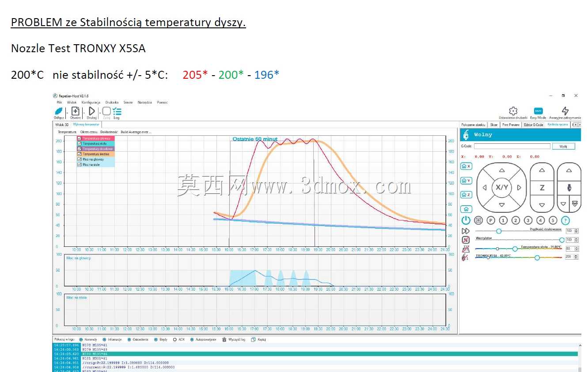Toggle Moc na stole checkbox
This screenshot has height=372, width=588.
pyautogui.click(x=80, y=165)
